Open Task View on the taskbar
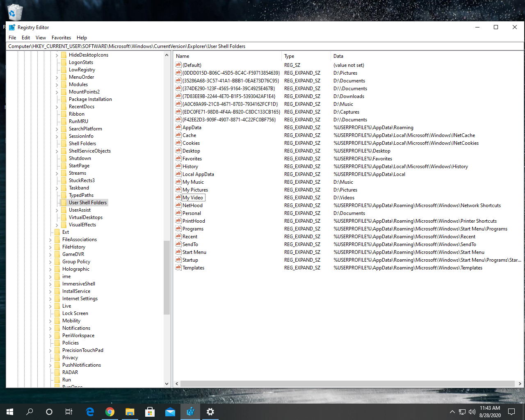 point(69,412)
